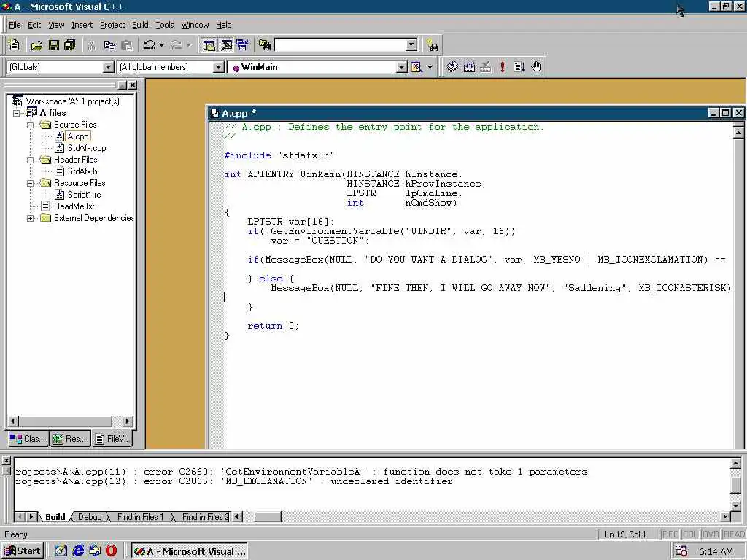Launch Internet Explorer from quick launch
Screen dimensions: 747x560
pyautogui.click(x=78, y=551)
